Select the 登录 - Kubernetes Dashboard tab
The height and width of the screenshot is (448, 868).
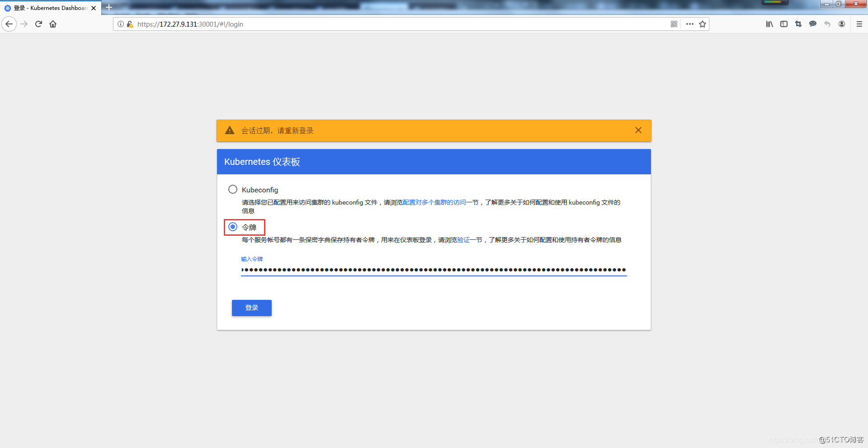point(51,8)
